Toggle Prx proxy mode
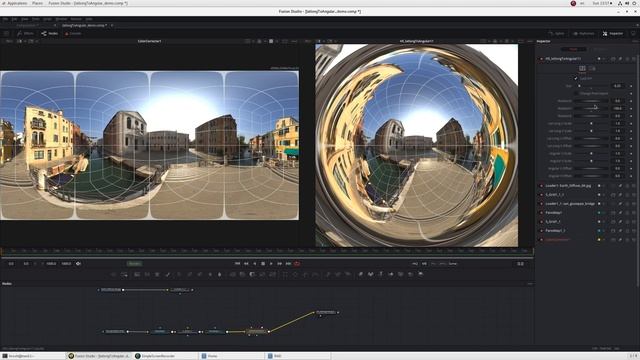 tap(433, 264)
